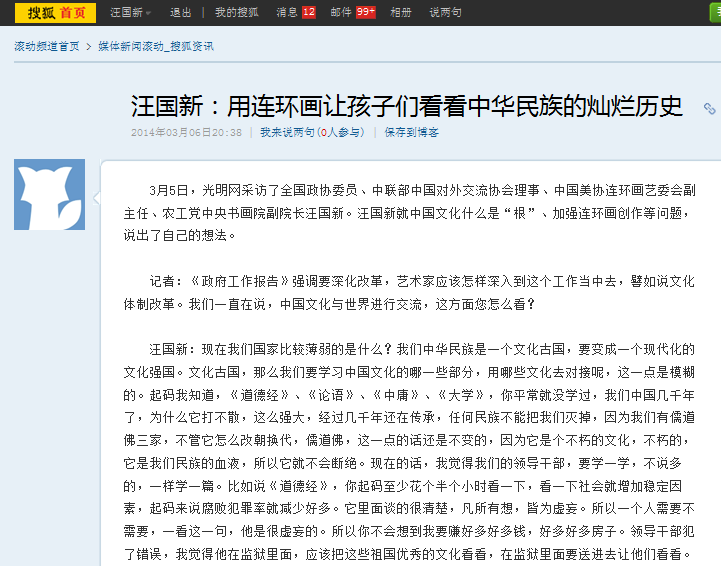Screen dimensions: 721x566
Task: Click the timestamp 2014年03月06日20:38
Action: (186, 132)
